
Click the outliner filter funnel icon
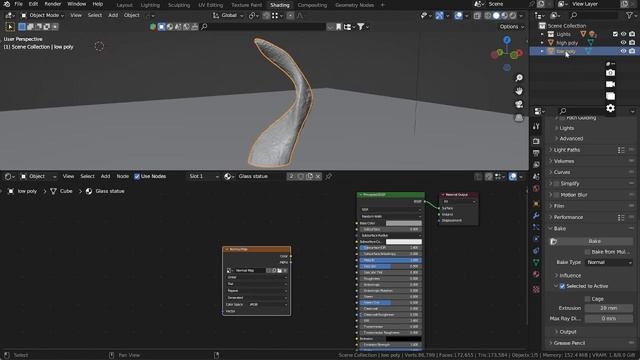pos(629,16)
